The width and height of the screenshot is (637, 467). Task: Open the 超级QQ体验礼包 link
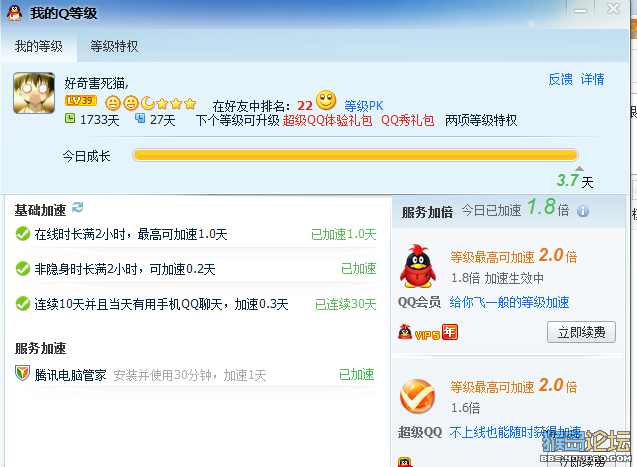pyautogui.click(x=327, y=120)
